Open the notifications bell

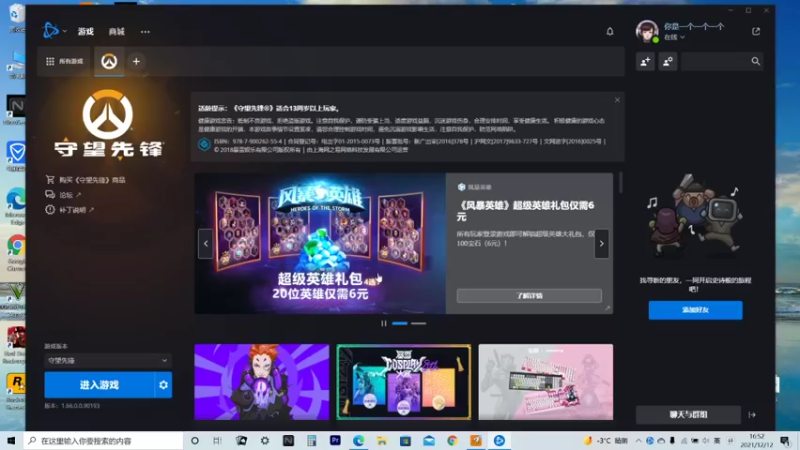tap(610, 32)
